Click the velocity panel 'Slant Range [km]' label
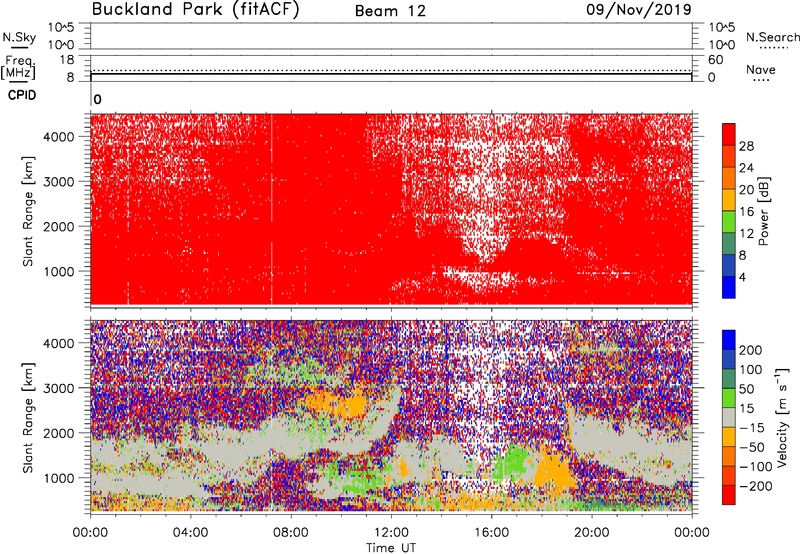 click(28, 417)
